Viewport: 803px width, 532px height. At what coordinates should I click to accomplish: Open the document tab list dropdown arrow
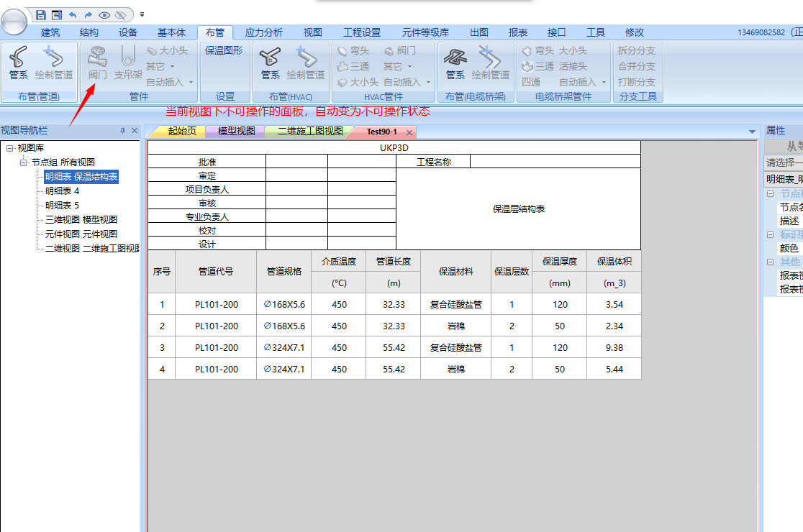753,132
